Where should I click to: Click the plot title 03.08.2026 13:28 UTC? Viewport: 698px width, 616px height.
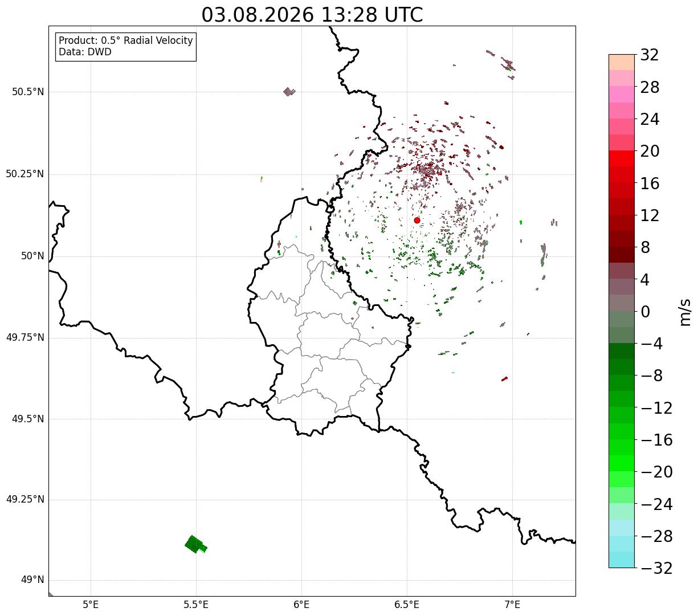(312, 15)
